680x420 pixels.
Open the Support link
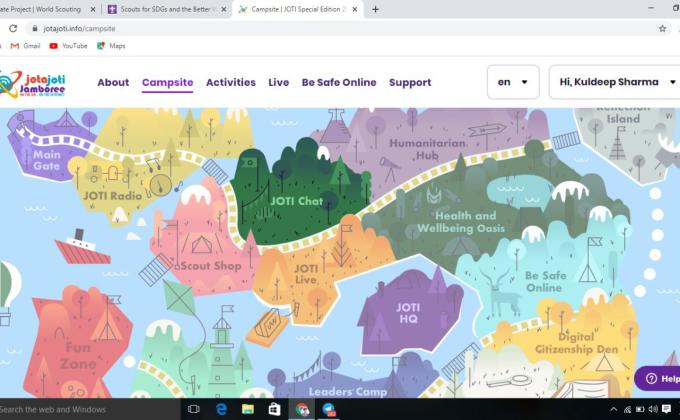[x=410, y=82]
